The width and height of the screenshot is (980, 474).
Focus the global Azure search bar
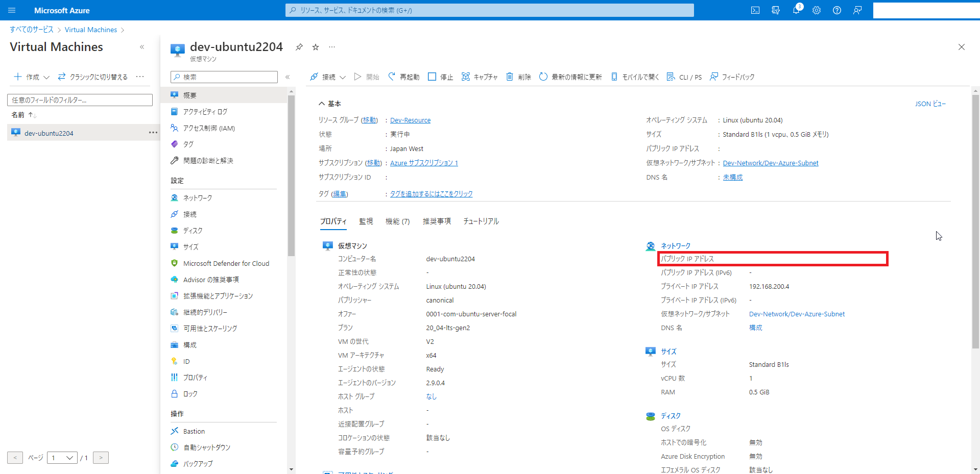point(489,10)
